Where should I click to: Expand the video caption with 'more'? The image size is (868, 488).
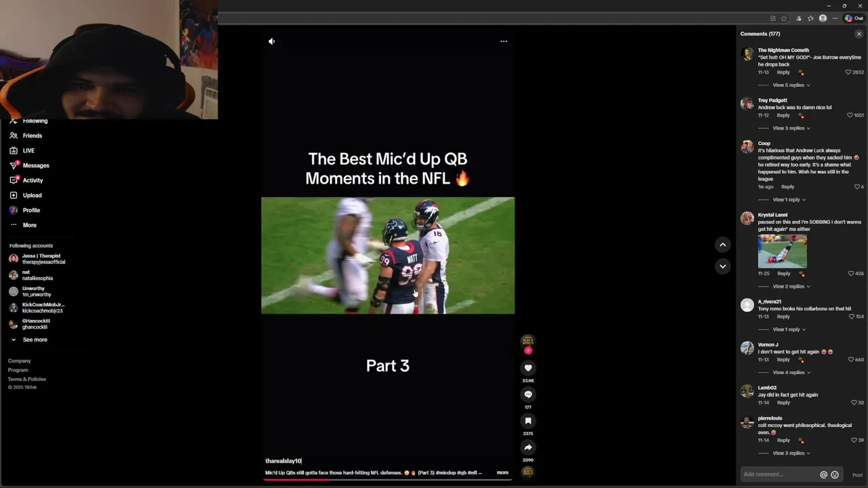point(502,472)
